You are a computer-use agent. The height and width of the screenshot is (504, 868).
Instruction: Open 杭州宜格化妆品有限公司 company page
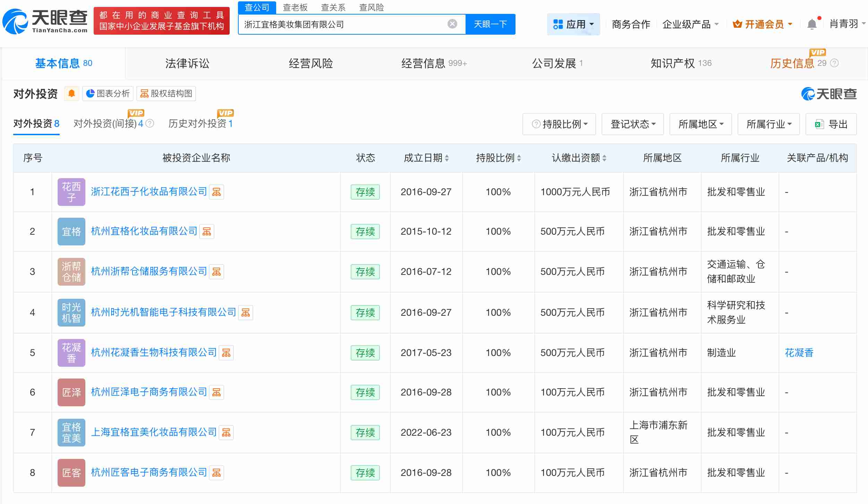[144, 231]
